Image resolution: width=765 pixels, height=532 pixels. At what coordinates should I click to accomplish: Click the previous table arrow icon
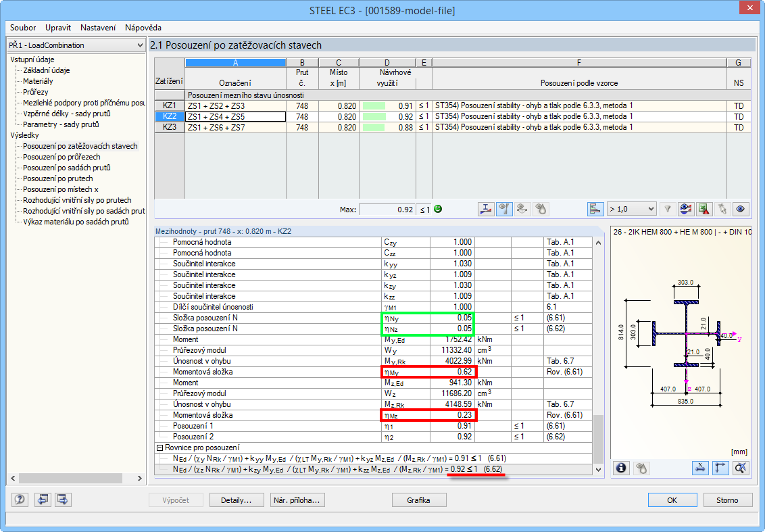pos(43,500)
